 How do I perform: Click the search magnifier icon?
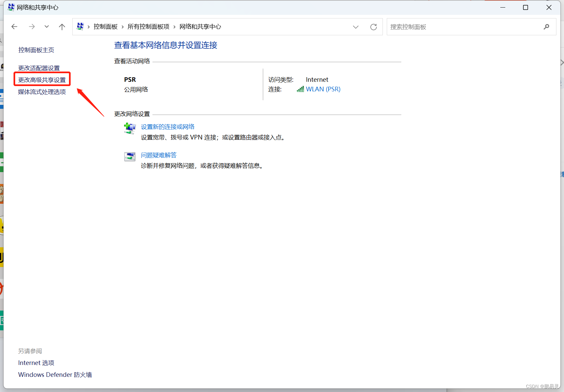click(x=547, y=27)
